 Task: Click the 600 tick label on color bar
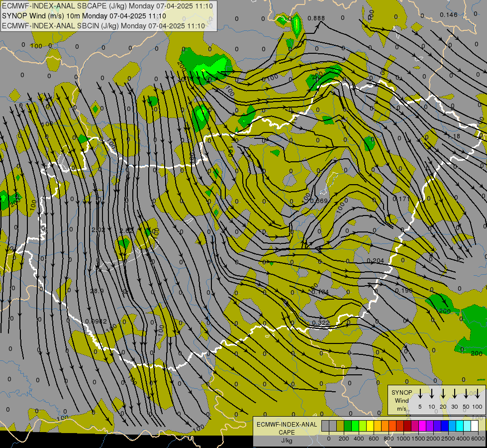coord(374,439)
